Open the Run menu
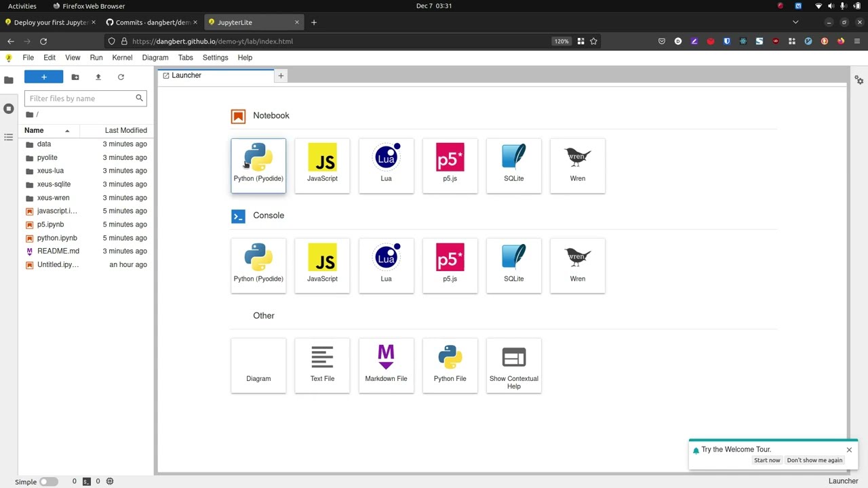The height and width of the screenshot is (488, 868). coord(96,58)
